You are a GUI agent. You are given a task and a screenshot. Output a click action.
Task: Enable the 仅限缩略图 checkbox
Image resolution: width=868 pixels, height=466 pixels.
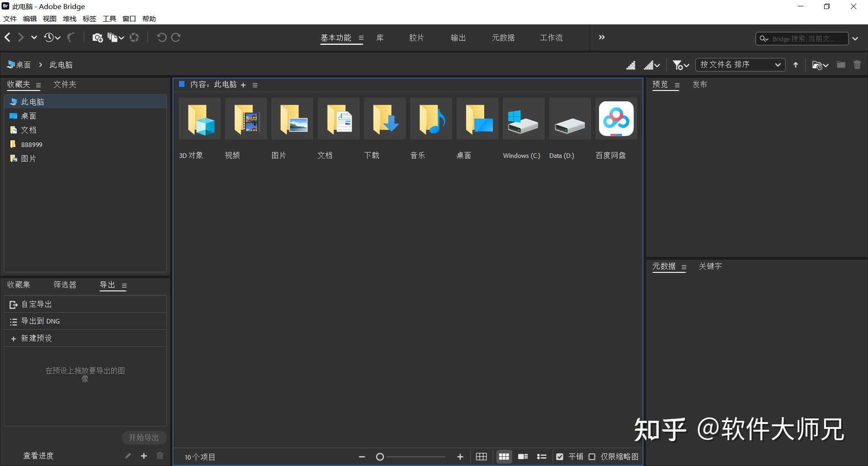(593, 456)
